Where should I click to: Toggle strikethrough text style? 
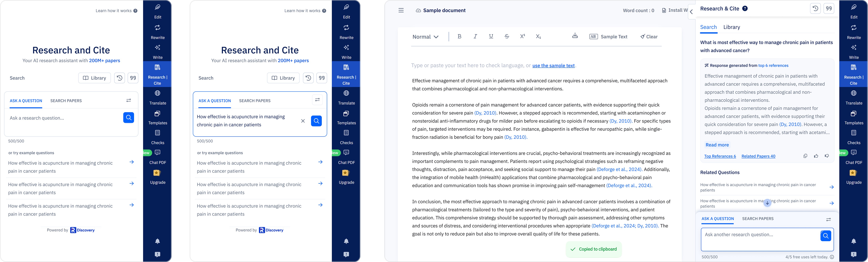(x=507, y=36)
